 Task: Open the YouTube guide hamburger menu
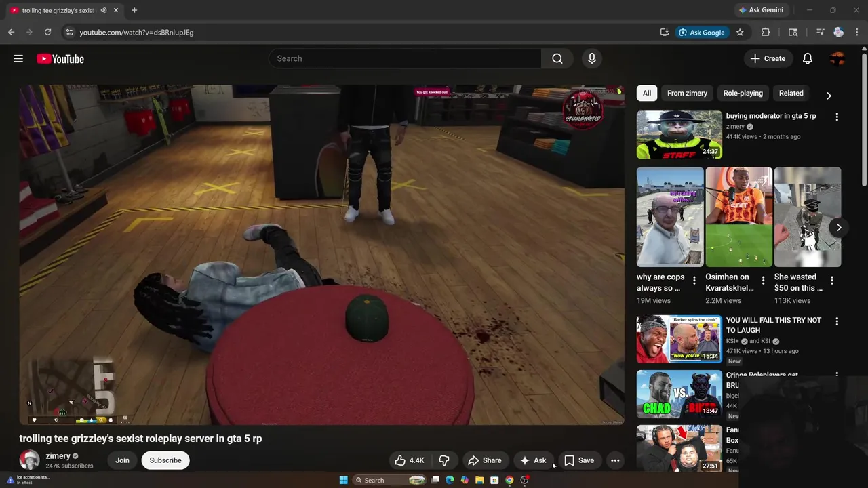18,59
